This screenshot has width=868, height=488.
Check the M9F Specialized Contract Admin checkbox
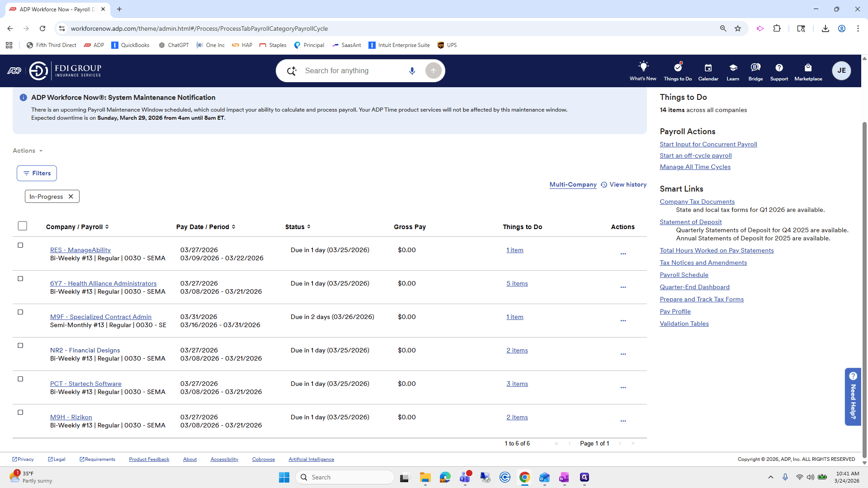click(x=20, y=312)
